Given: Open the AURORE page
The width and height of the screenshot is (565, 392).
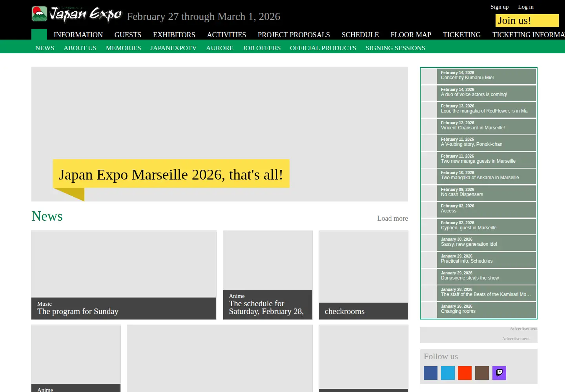Looking at the screenshot, I should tap(220, 48).
